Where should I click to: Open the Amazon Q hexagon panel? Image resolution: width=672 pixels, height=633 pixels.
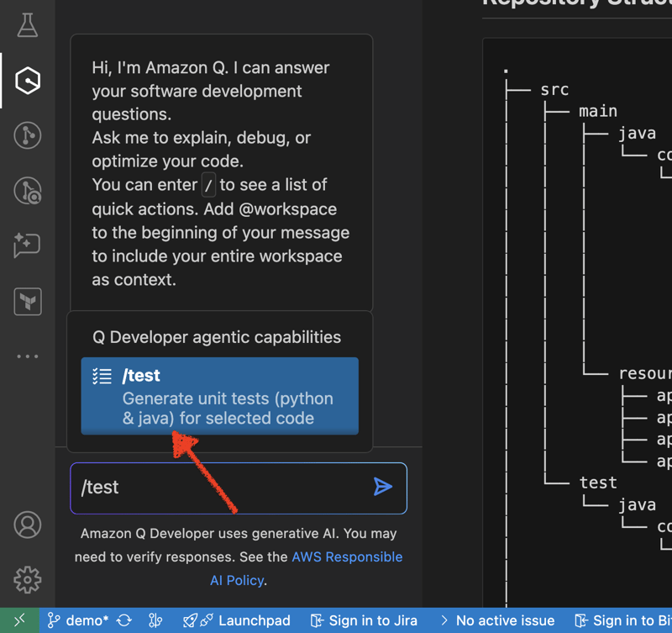click(28, 81)
